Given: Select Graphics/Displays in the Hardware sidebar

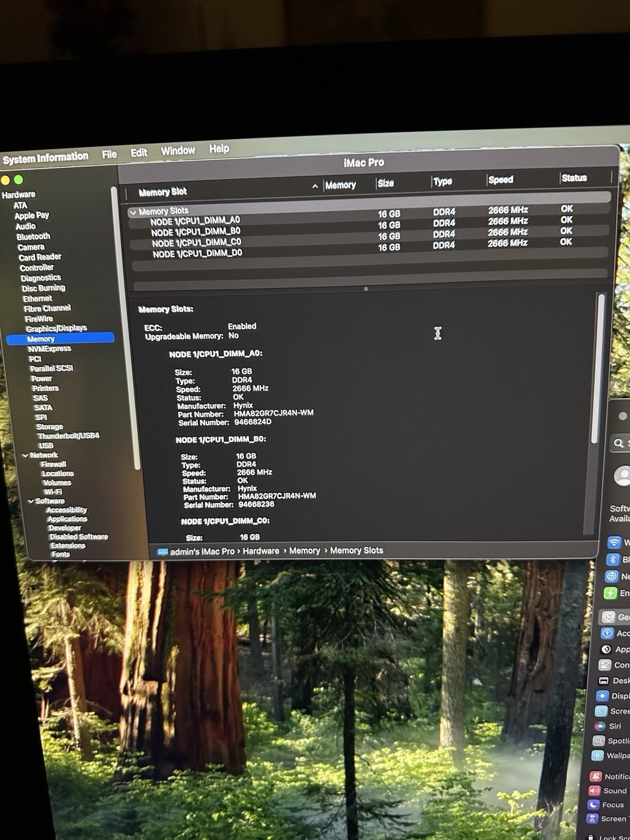Looking at the screenshot, I should click(56, 329).
